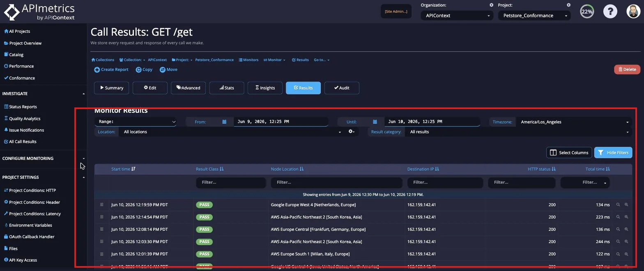
Task: Open the Go to... breadcrumb dropdown
Action: (x=322, y=60)
